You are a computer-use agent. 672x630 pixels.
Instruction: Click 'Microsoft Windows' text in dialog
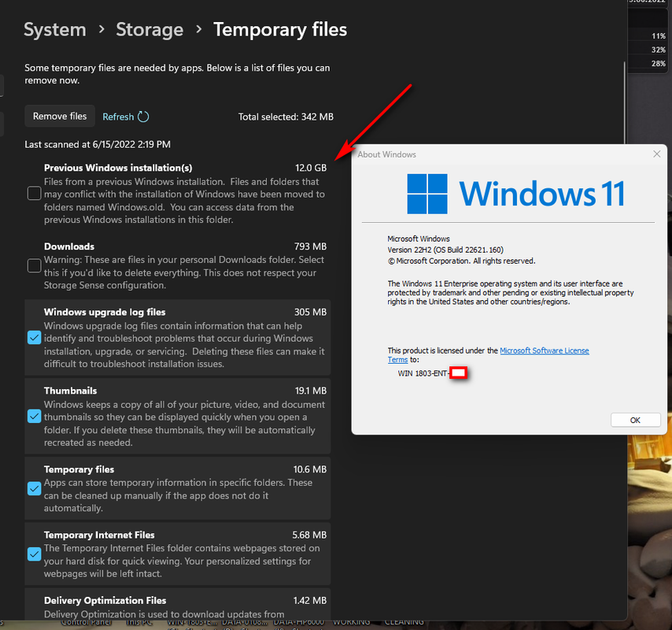tap(419, 239)
